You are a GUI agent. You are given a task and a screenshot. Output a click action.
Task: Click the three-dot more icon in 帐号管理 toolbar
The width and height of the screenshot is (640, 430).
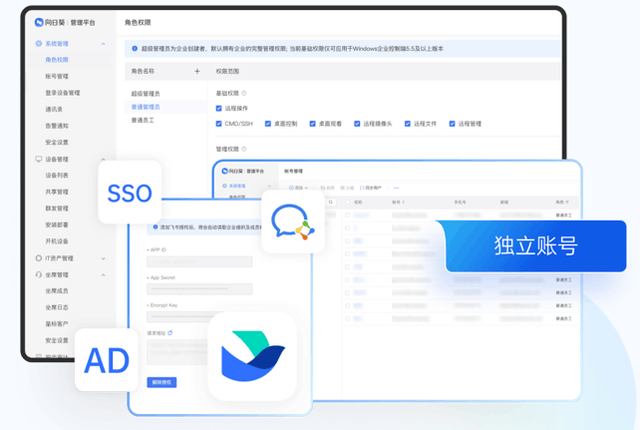coord(396,188)
